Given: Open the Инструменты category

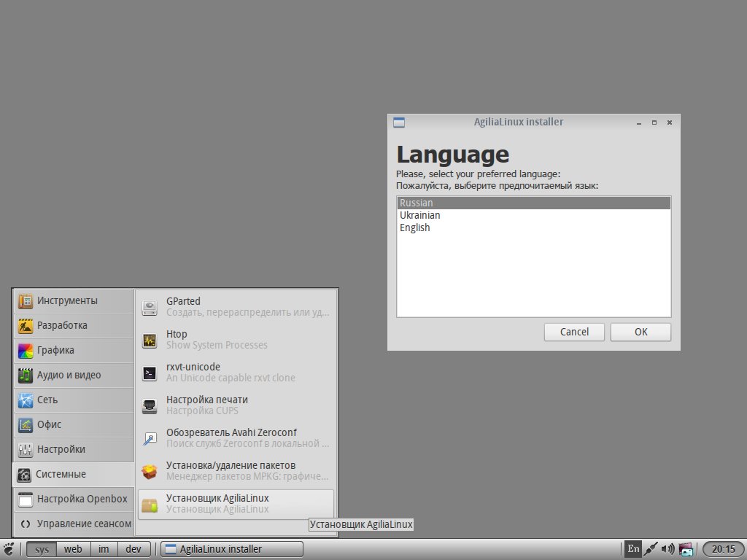Looking at the screenshot, I should pyautogui.click(x=74, y=301).
